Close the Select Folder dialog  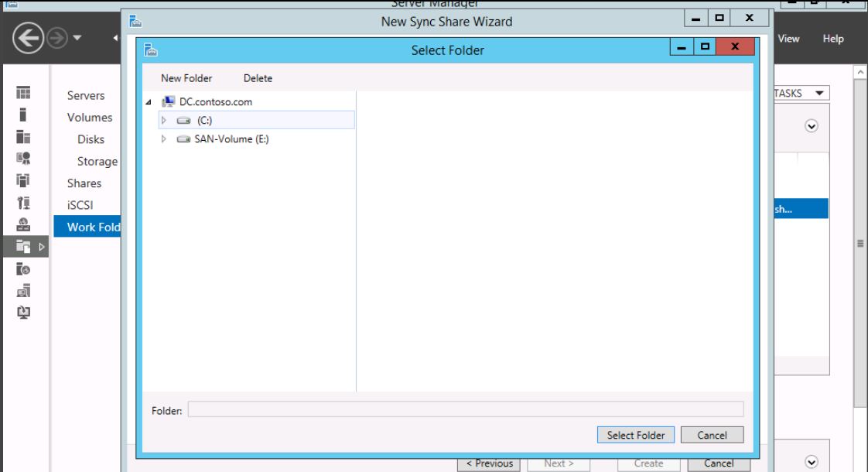pos(735,46)
